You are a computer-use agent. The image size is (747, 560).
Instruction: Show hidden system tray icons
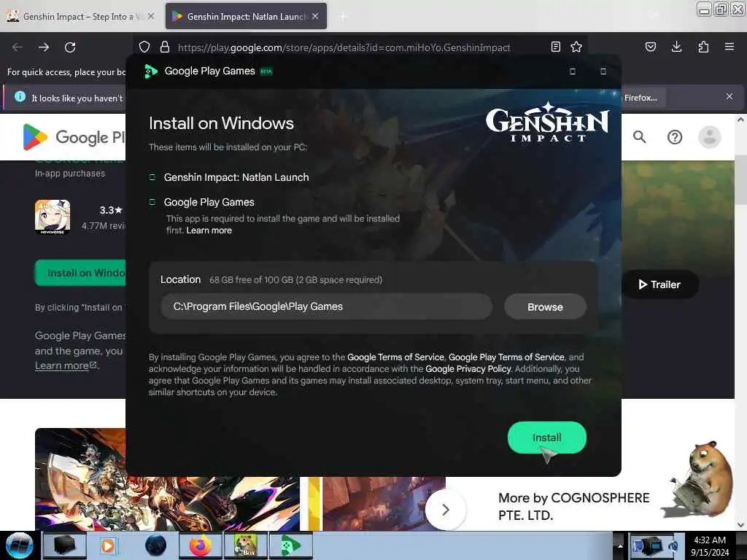click(620, 545)
